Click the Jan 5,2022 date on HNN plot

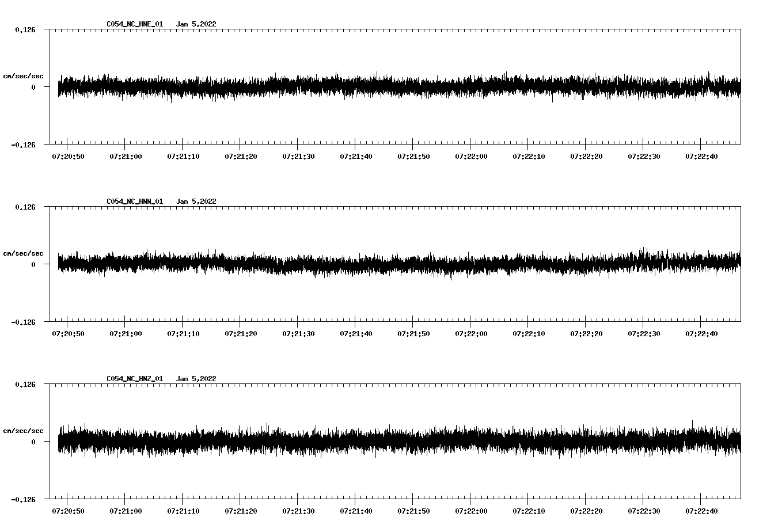(x=196, y=202)
